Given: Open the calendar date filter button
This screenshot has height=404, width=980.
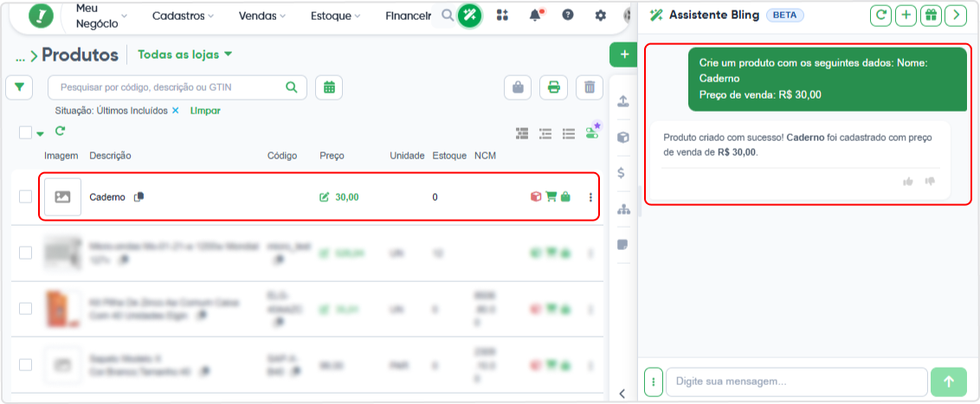Looking at the screenshot, I should tap(329, 87).
